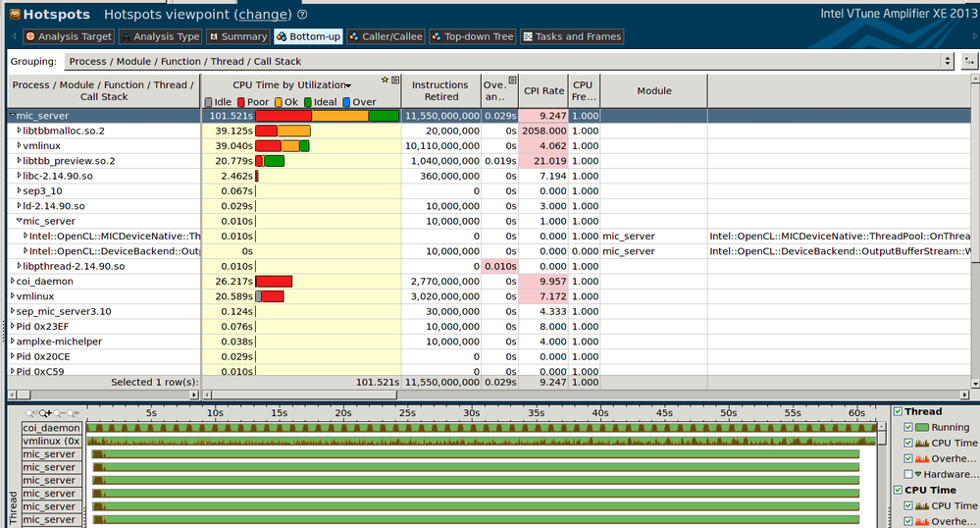Click the blue Over legend swatch

pos(346,102)
